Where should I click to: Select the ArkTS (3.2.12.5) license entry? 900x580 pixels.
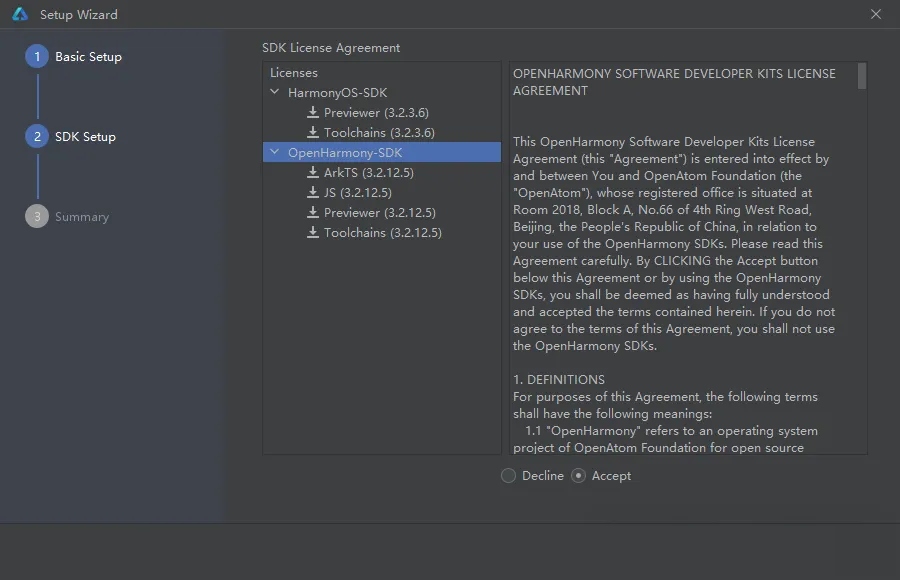368,172
